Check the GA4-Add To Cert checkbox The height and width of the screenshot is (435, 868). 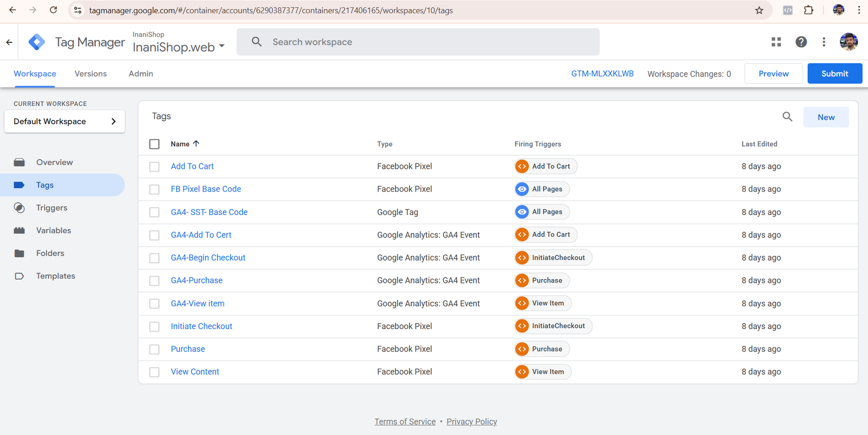coord(155,235)
